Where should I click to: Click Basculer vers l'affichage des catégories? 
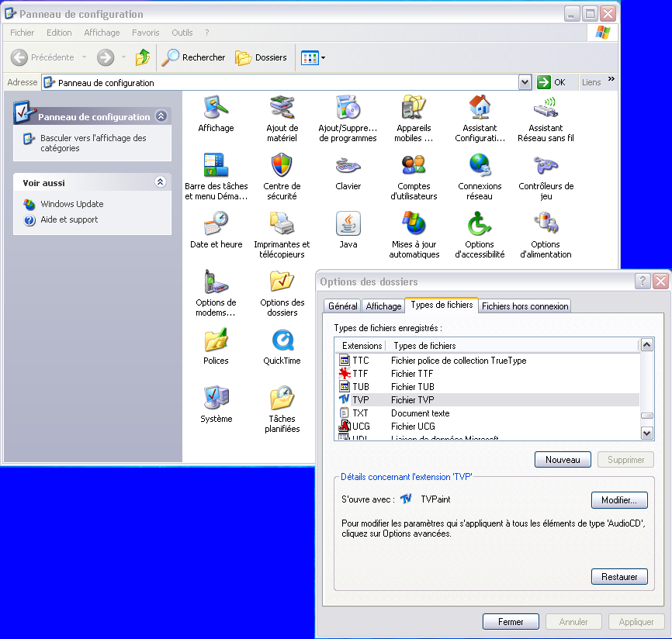[93, 143]
